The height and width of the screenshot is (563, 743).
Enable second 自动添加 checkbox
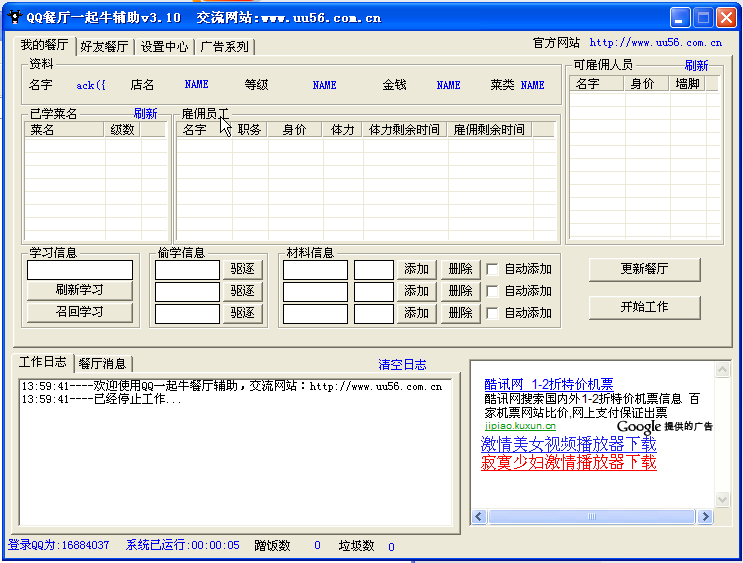pos(492,291)
